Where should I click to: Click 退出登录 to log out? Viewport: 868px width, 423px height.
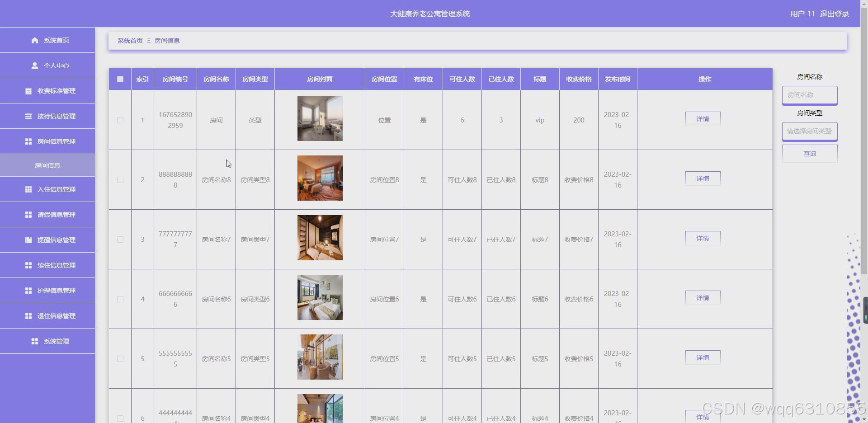pos(834,14)
